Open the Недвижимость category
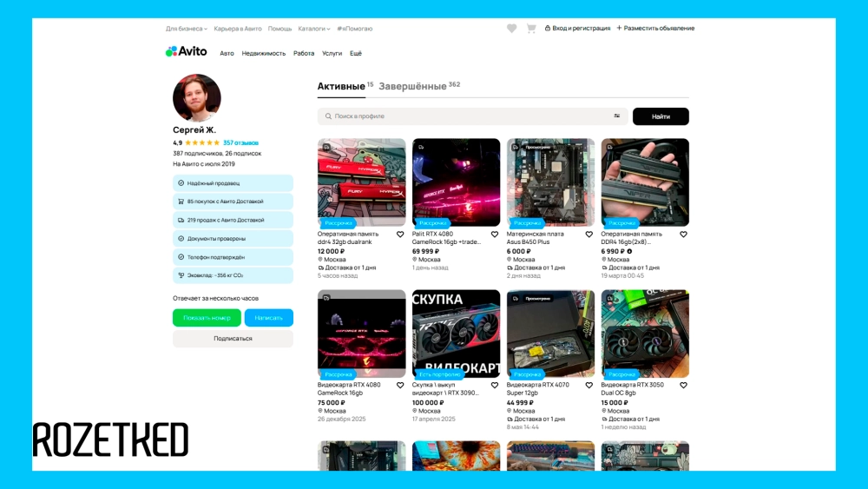 click(264, 53)
